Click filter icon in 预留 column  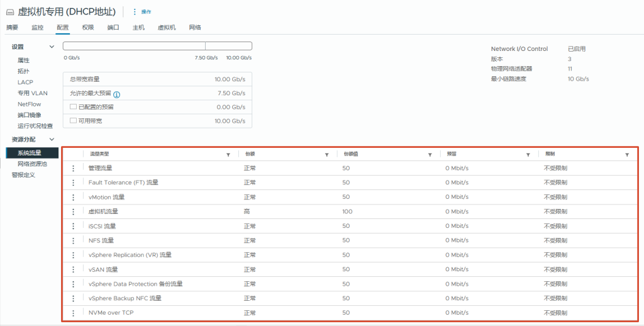[x=528, y=154]
